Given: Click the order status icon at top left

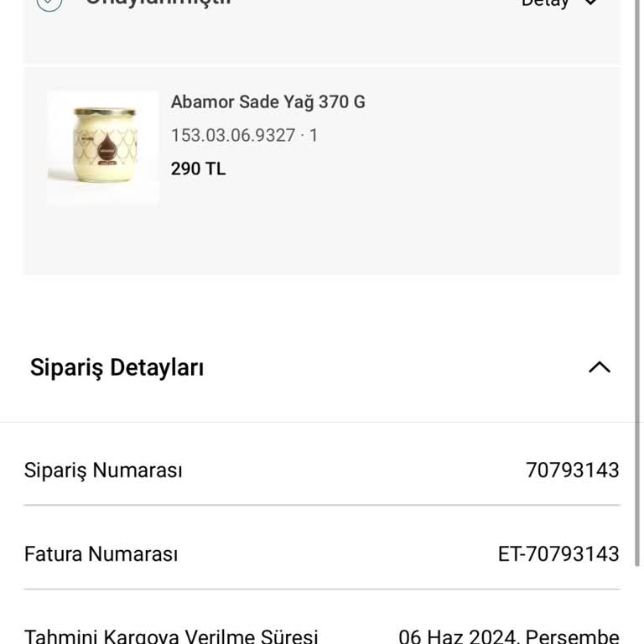Looking at the screenshot, I should coord(49,3).
